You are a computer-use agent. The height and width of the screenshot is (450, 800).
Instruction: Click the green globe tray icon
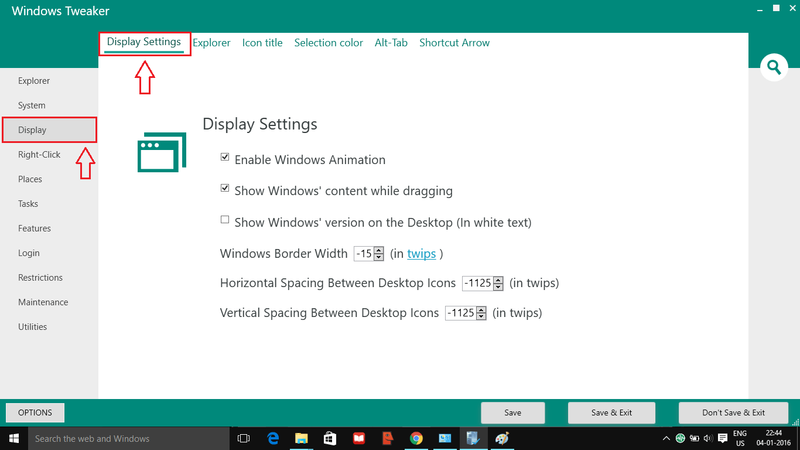[x=680, y=438]
